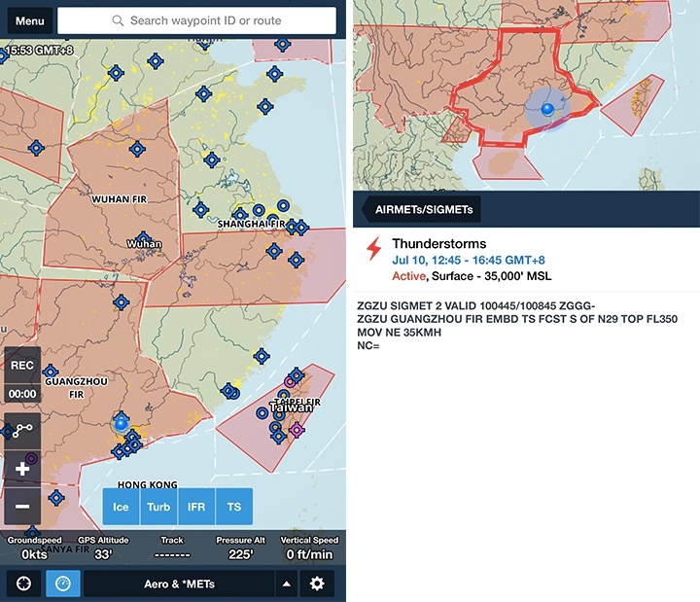Tap the airport marker beside the Menu clock
Viewport: 700px width, 602px height.
pyautogui.click(x=2, y=56)
